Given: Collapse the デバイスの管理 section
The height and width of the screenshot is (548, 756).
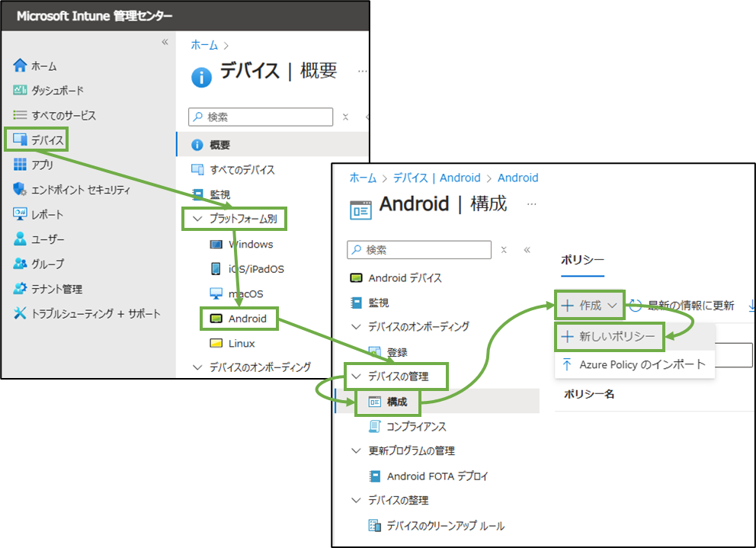Looking at the screenshot, I should pos(356,377).
